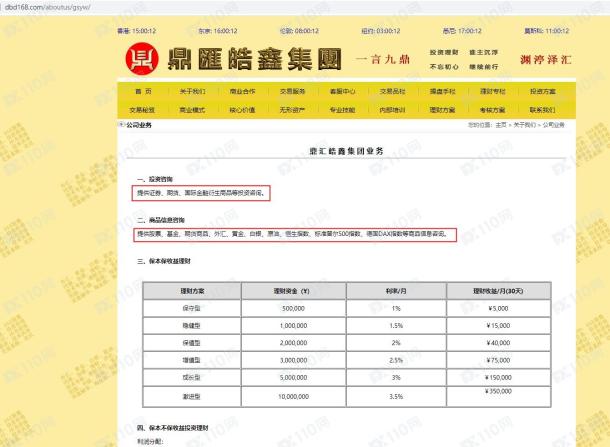Click the 1,000,000 funds cell
Viewport: 610px width, 447px height.
[x=293, y=326]
